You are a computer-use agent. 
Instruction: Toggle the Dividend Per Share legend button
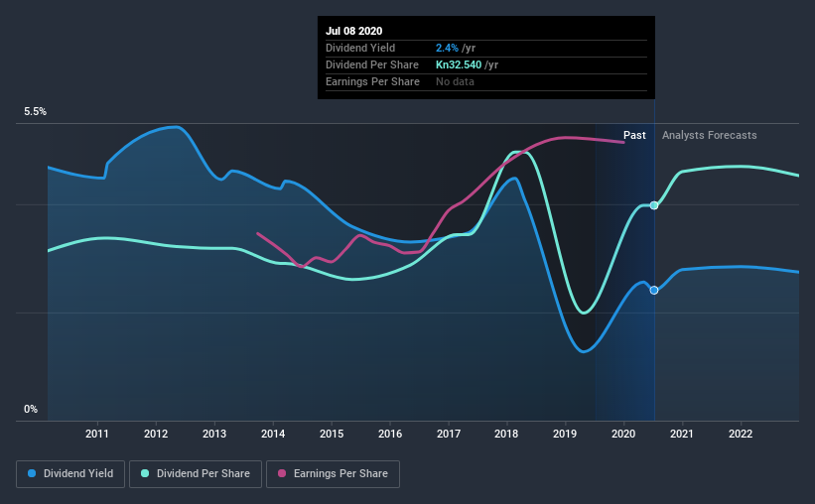(x=196, y=474)
